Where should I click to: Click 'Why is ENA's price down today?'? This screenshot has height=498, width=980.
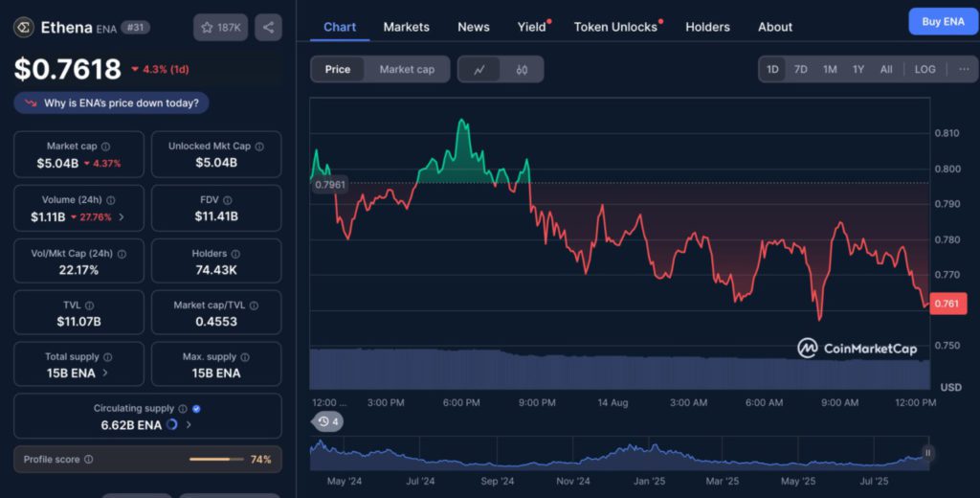[112, 103]
